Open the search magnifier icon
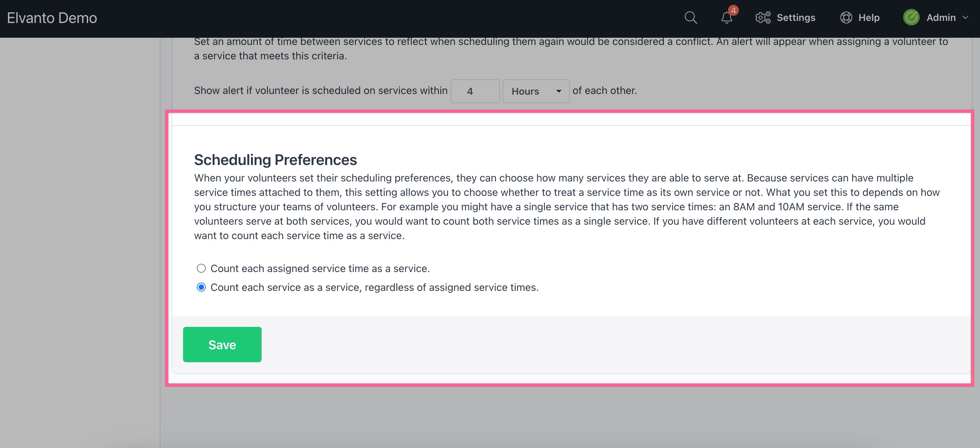The width and height of the screenshot is (980, 448). coord(691,17)
